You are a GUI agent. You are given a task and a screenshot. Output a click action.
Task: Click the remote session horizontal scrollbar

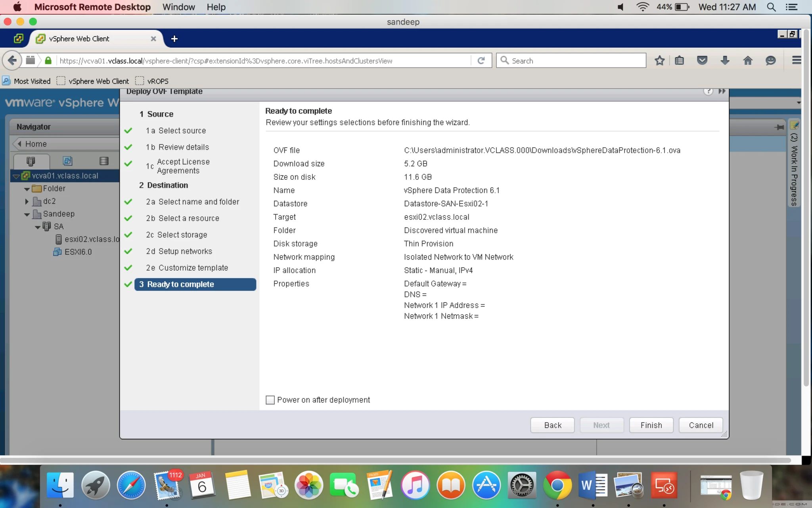396,460
